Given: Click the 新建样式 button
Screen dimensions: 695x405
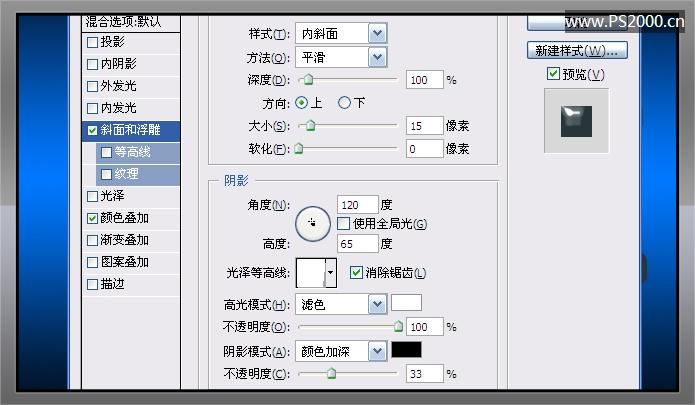Looking at the screenshot, I should pos(577,51).
